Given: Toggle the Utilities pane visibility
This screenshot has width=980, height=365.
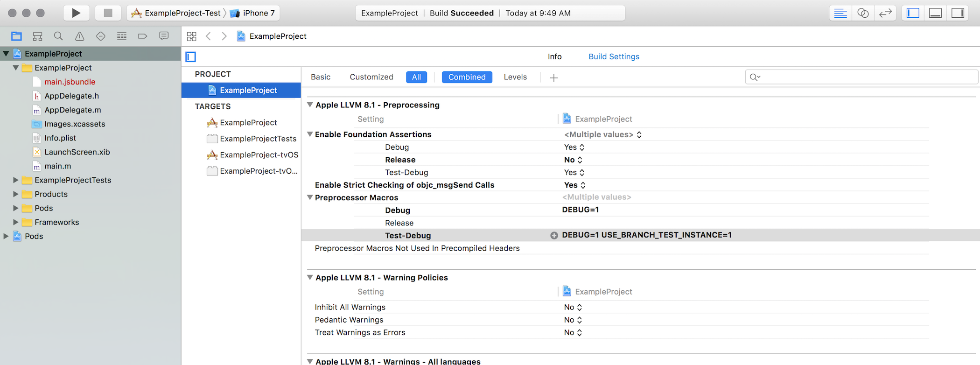Looking at the screenshot, I should [x=958, y=13].
